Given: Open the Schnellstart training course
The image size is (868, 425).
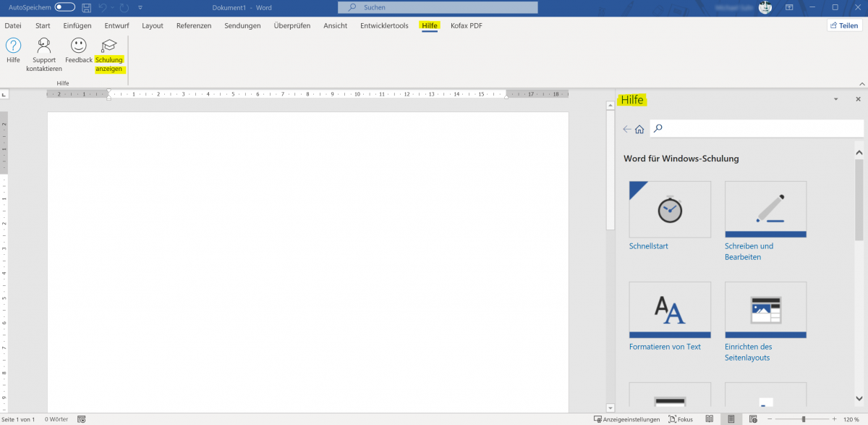Looking at the screenshot, I should coord(669,209).
